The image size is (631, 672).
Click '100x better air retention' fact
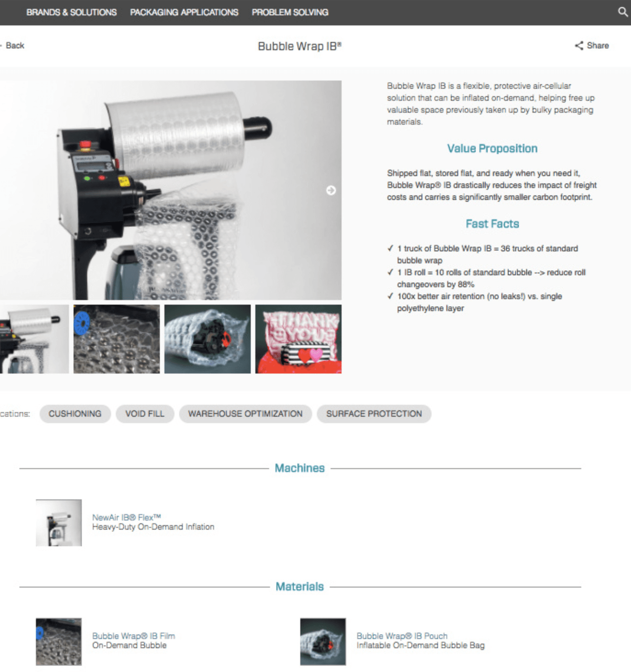pos(480,302)
